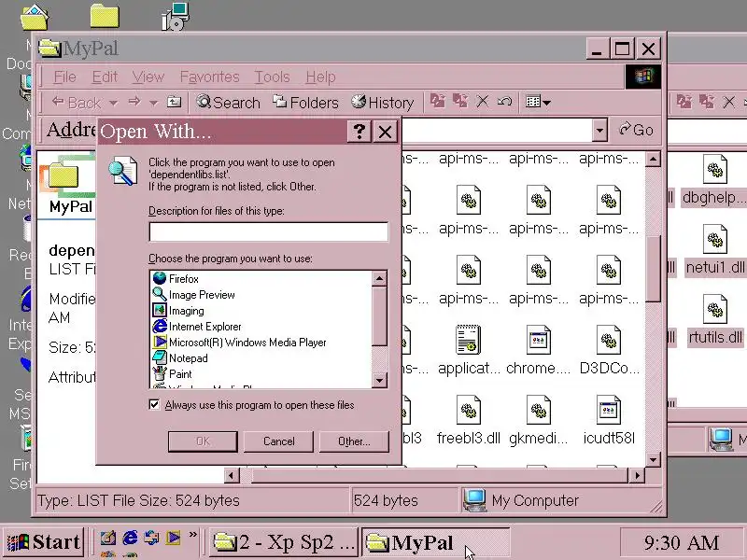Expand quick launch overflow chevron
The image size is (747, 560).
pos(193,535)
